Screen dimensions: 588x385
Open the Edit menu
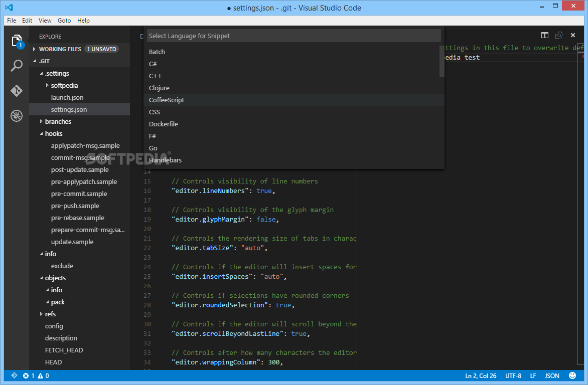pyautogui.click(x=27, y=20)
